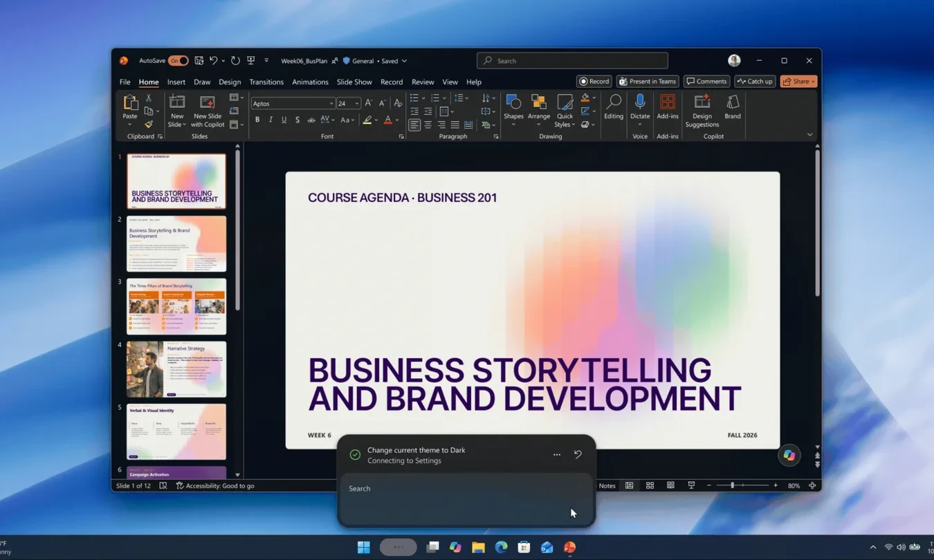This screenshot has height=560, width=934.
Task: Increase the font size
Action: (369, 104)
